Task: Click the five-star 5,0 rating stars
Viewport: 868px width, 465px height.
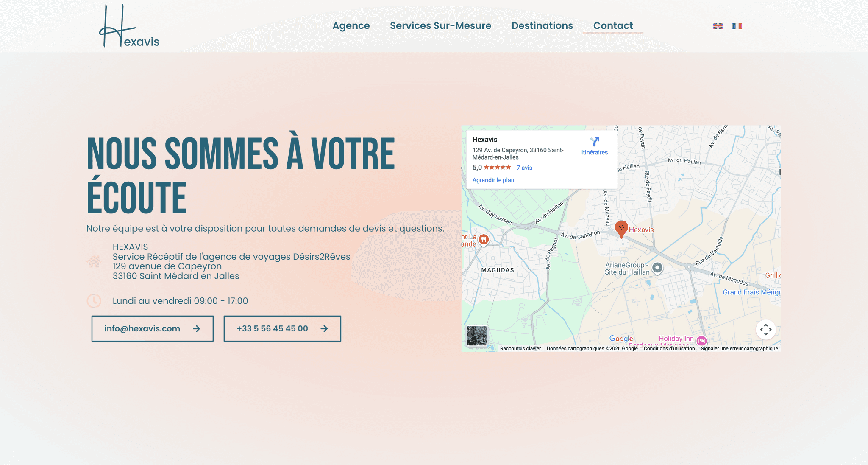Action: coord(498,168)
